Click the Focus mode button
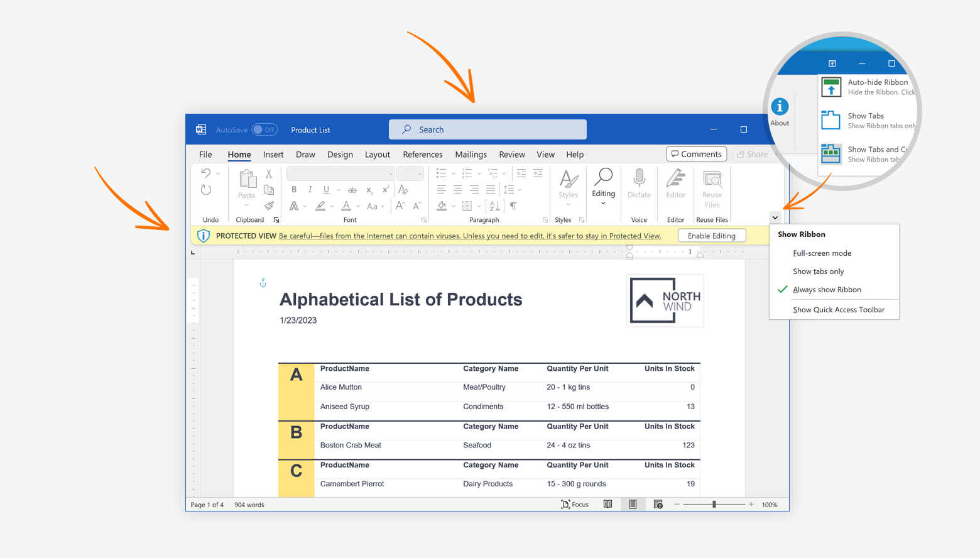This screenshot has width=980, height=558. coord(575,505)
